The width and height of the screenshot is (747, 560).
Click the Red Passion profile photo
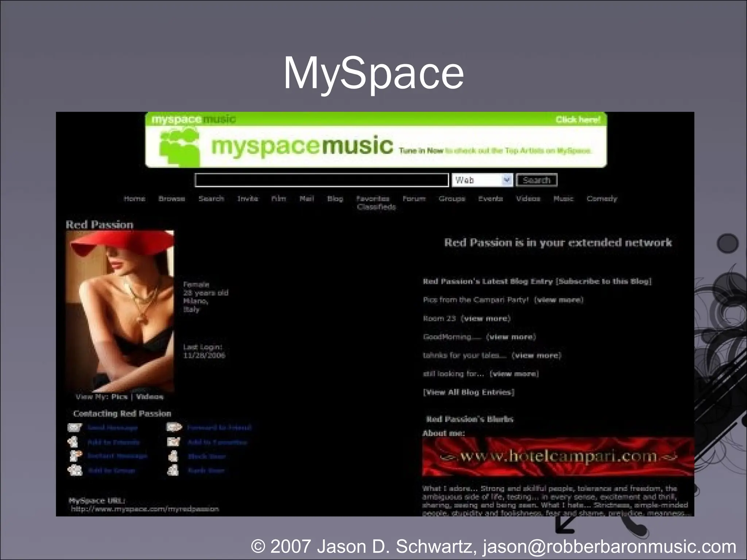tap(120, 311)
